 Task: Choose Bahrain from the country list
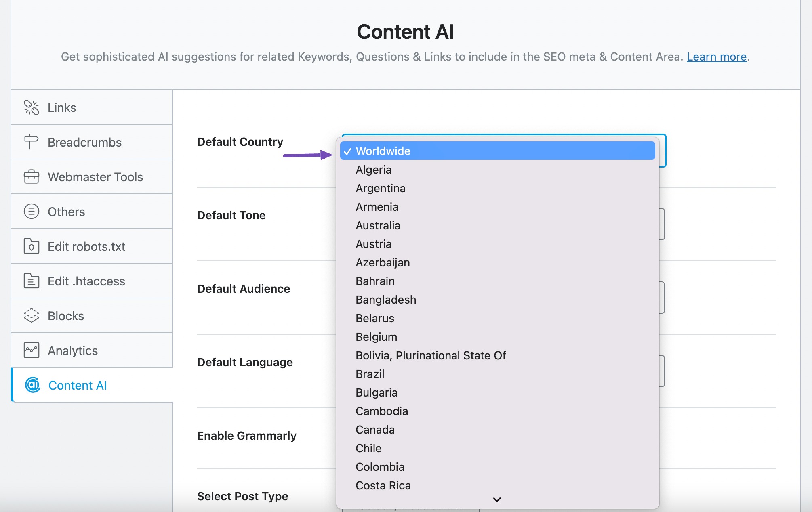497,281
